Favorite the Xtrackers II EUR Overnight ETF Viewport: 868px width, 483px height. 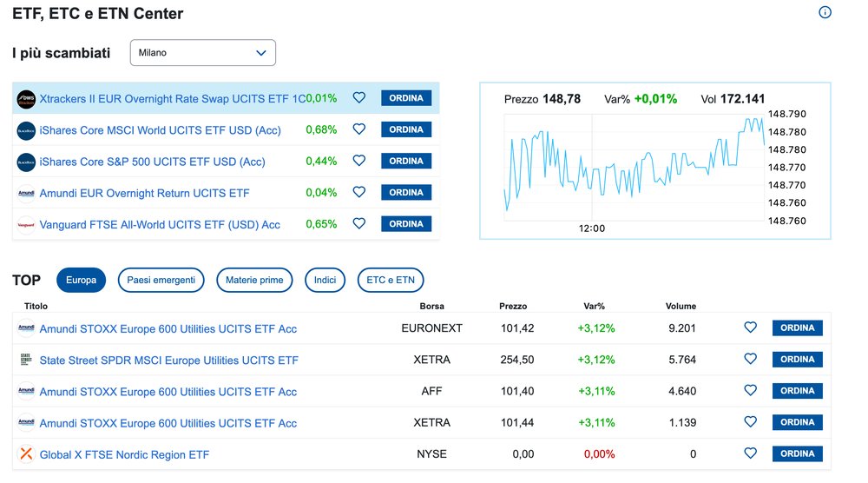(359, 97)
